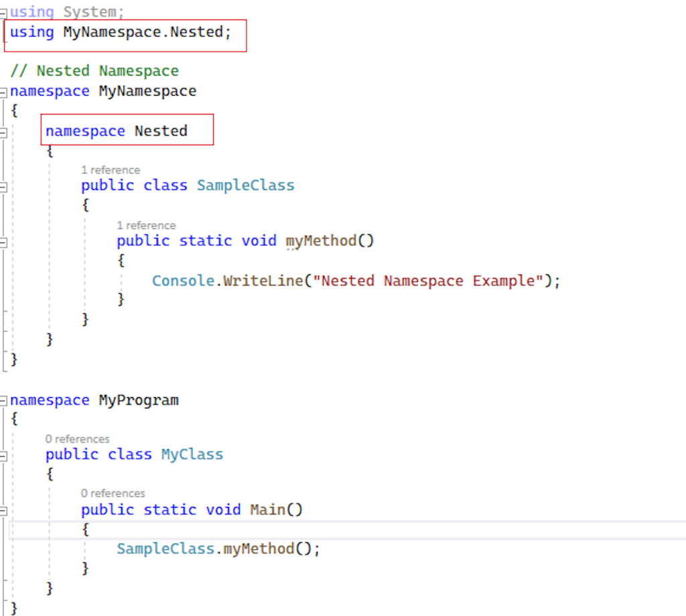Collapse the myMethod method body
This screenshot has height=616, width=686.
[x=3, y=240]
